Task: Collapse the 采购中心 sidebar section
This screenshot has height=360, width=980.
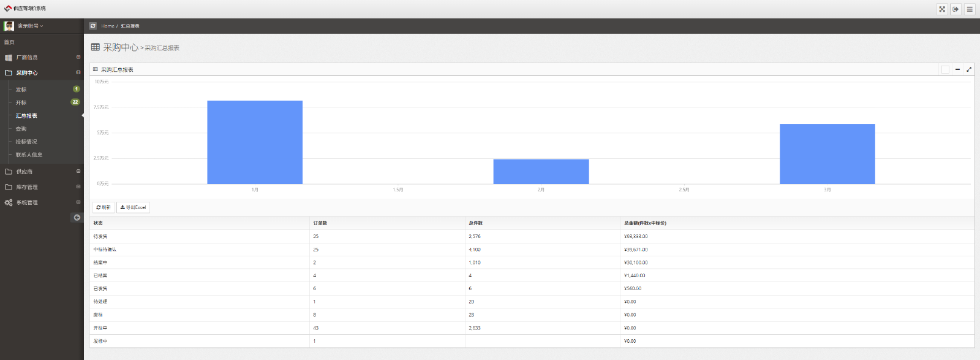Action: click(x=27, y=73)
